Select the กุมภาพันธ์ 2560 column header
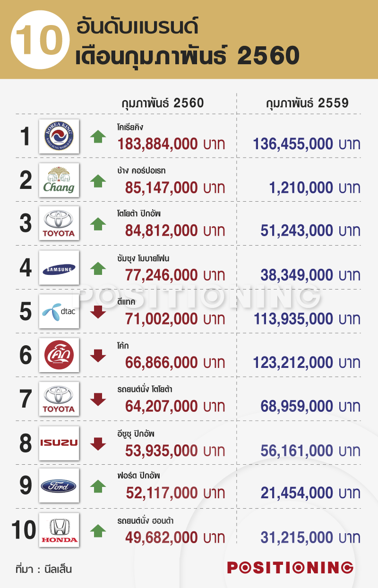 [163, 103]
